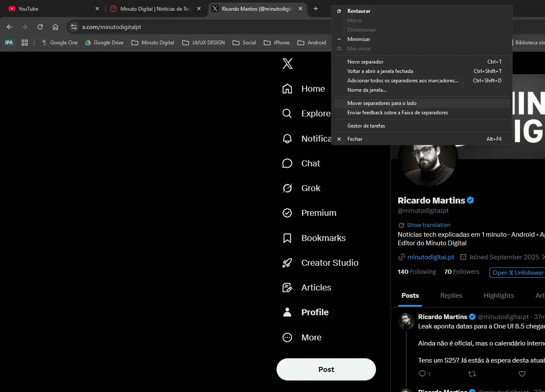This screenshot has height=392, width=545.
Task: Open the Notifications bell
Action: [x=287, y=138]
